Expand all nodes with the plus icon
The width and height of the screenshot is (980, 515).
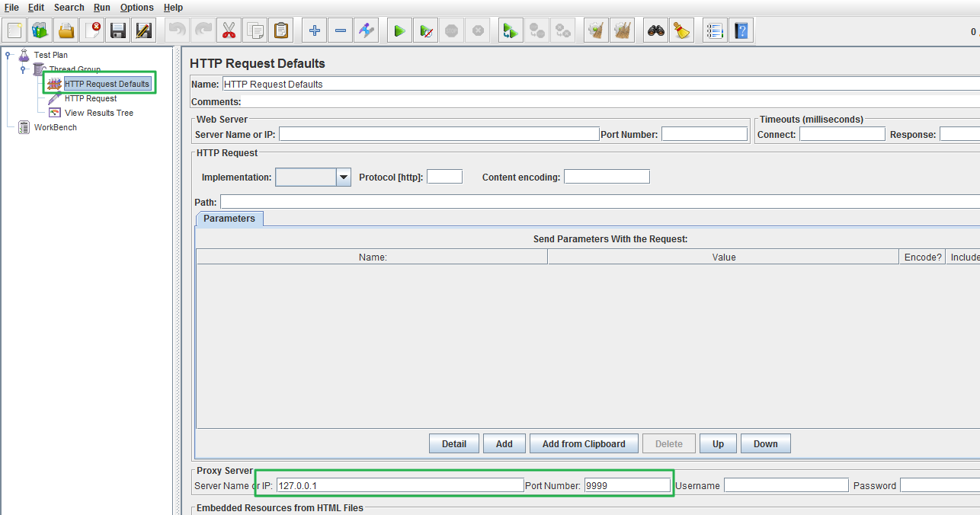pyautogui.click(x=315, y=31)
